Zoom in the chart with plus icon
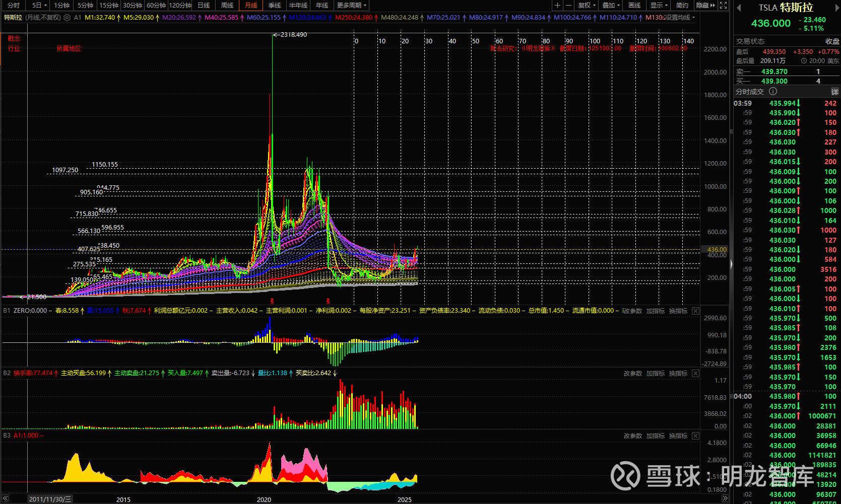 tap(557, 6)
